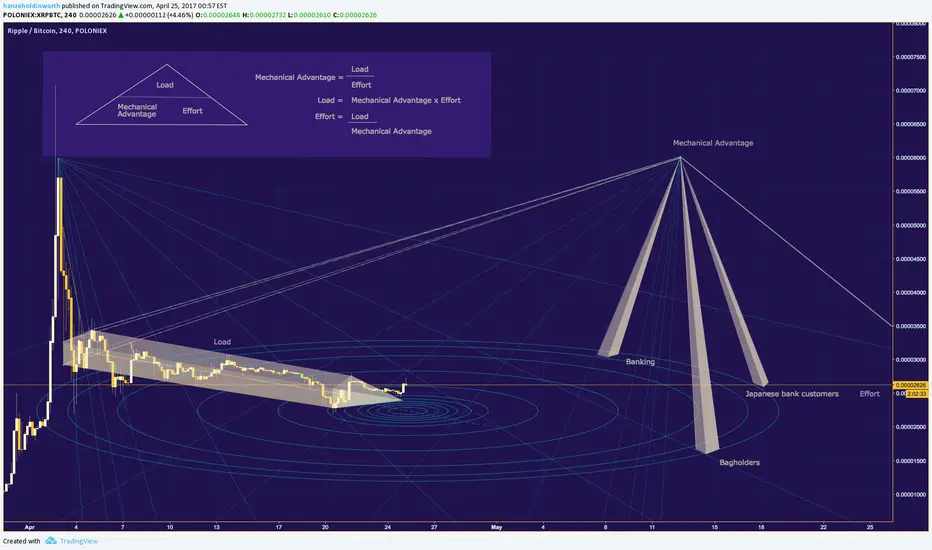Click the 'Mechanical Advantage =' formula label
The width and height of the screenshot is (932, 550).
[x=299, y=77]
